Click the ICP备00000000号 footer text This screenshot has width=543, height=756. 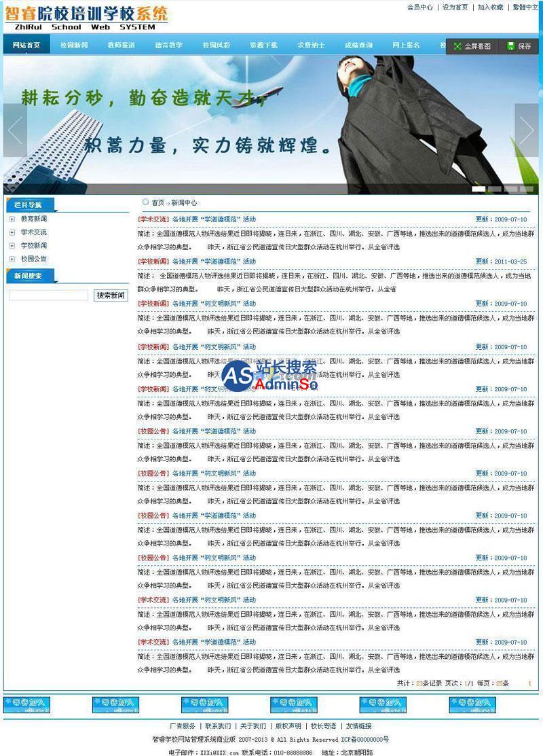[364, 739]
